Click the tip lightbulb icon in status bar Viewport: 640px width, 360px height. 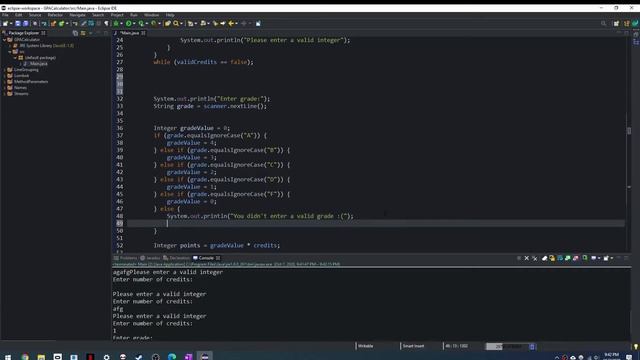[x=635, y=347]
